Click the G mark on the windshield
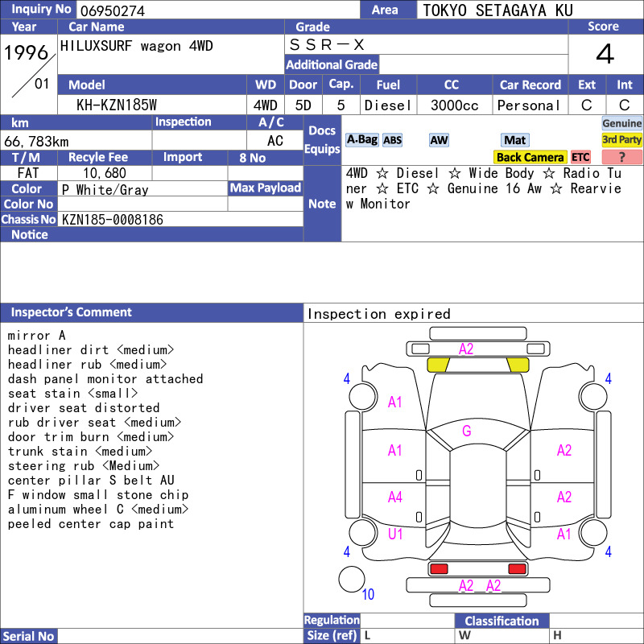 pyautogui.click(x=467, y=431)
